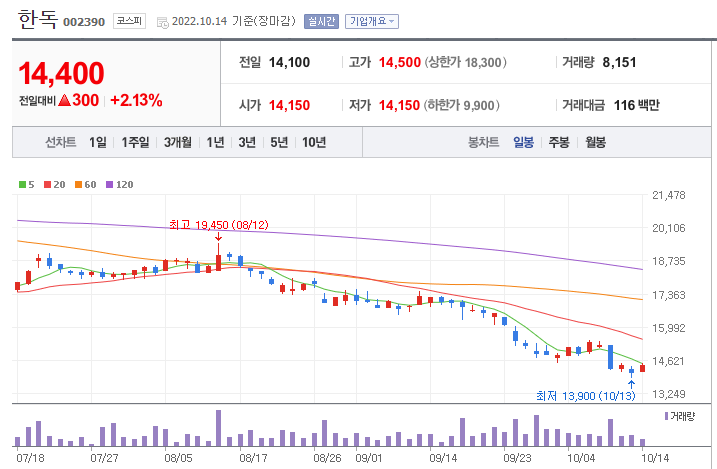This screenshot has width=717, height=469.
Task: Click the 09/01 date axis label
Action: click(369, 458)
